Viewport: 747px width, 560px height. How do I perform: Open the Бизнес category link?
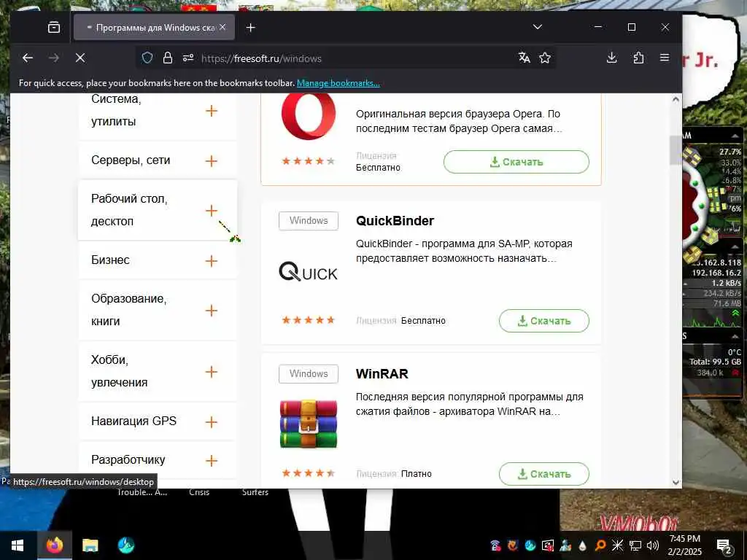(111, 260)
